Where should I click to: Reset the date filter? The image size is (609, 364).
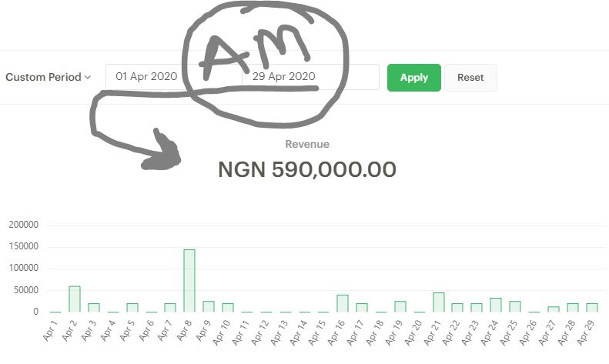(x=470, y=78)
